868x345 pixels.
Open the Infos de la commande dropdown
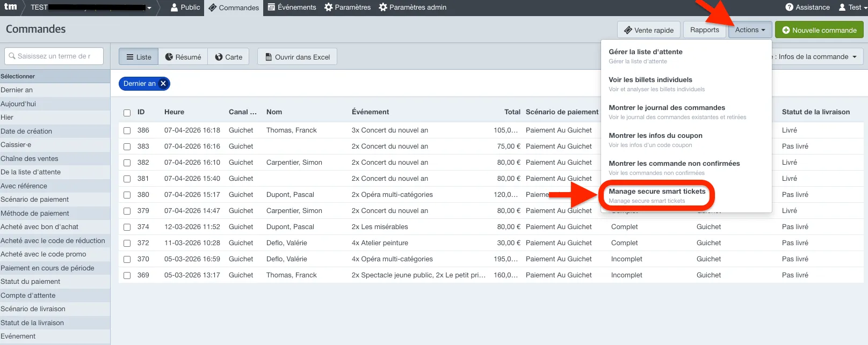coord(818,56)
